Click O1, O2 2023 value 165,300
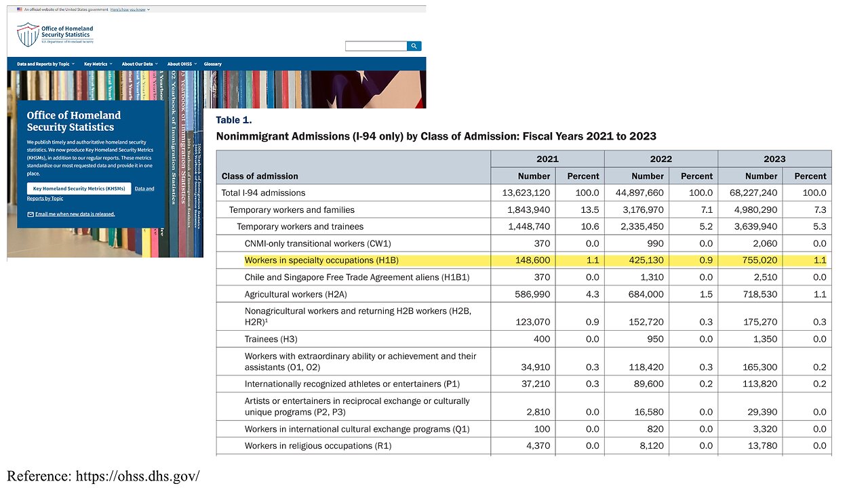 (761, 367)
